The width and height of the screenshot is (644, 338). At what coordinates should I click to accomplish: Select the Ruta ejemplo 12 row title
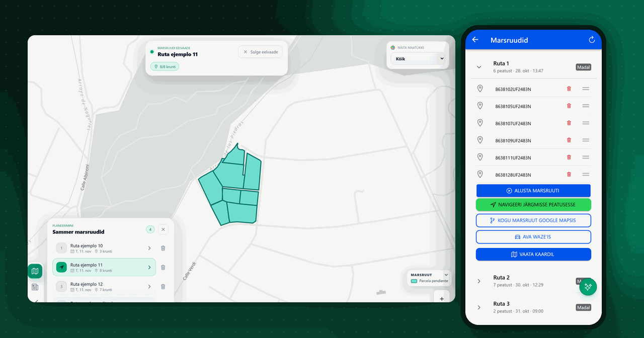[87, 284]
